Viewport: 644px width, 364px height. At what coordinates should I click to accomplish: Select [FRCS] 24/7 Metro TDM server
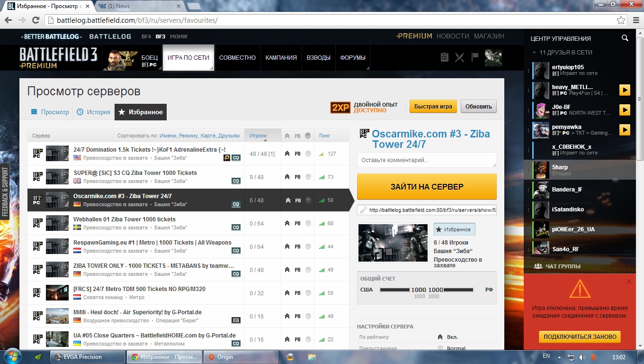pyautogui.click(x=188, y=293)
